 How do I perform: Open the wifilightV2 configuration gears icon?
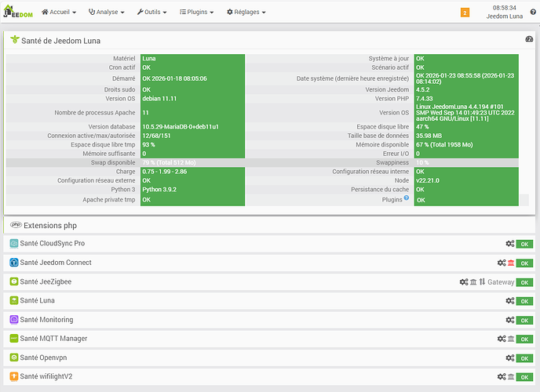click(501, 377)
